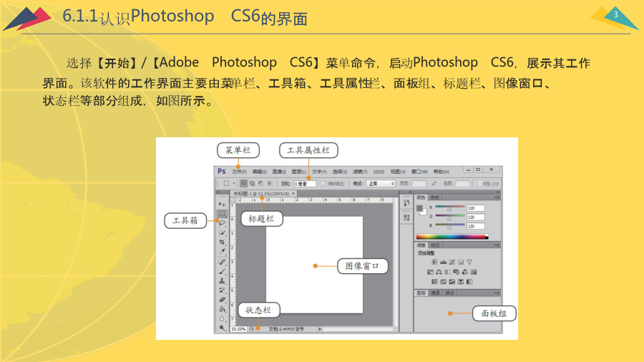
Task: Select the Lasso tool
Action: coord(223,223)
